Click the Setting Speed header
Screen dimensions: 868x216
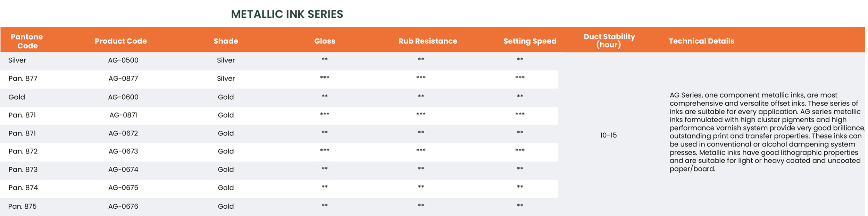point(530,41)
